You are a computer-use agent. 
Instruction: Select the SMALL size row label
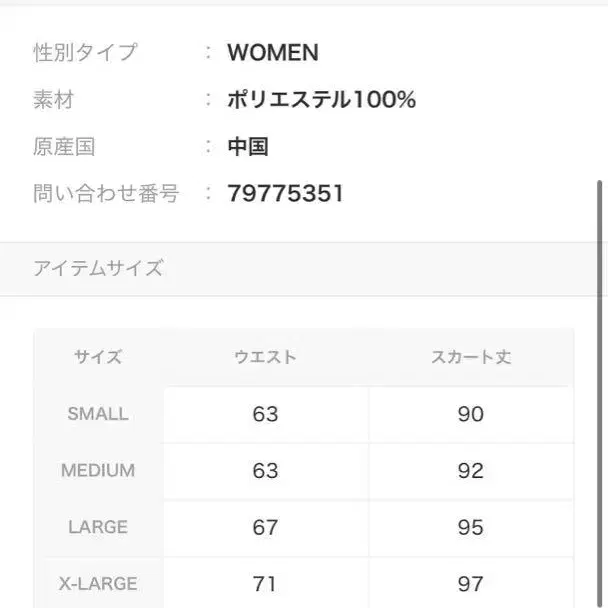point(98,414)
